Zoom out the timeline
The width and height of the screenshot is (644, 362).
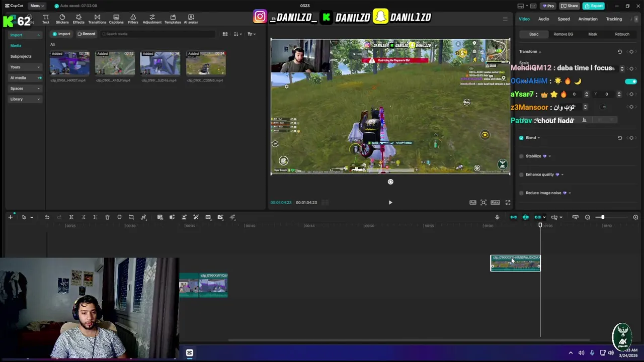point(587,217)
